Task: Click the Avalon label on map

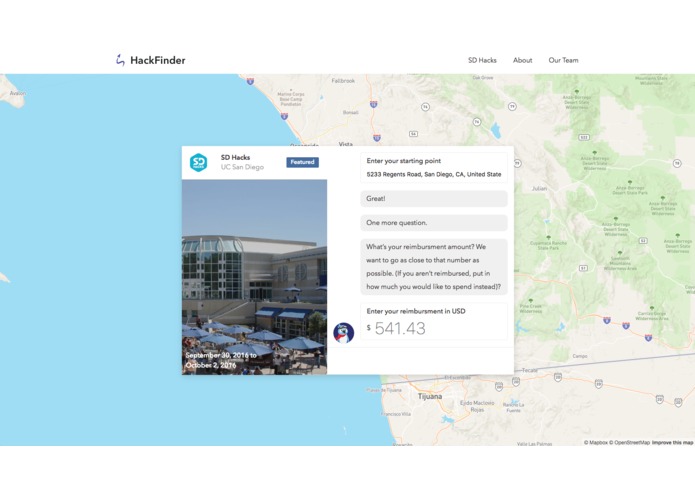Action: 18,93
